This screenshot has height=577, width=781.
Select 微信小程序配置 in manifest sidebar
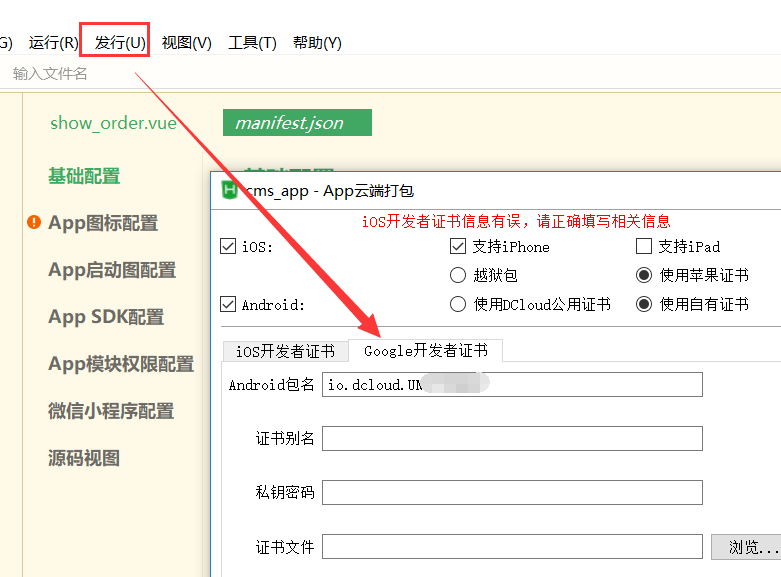point(111,411)
